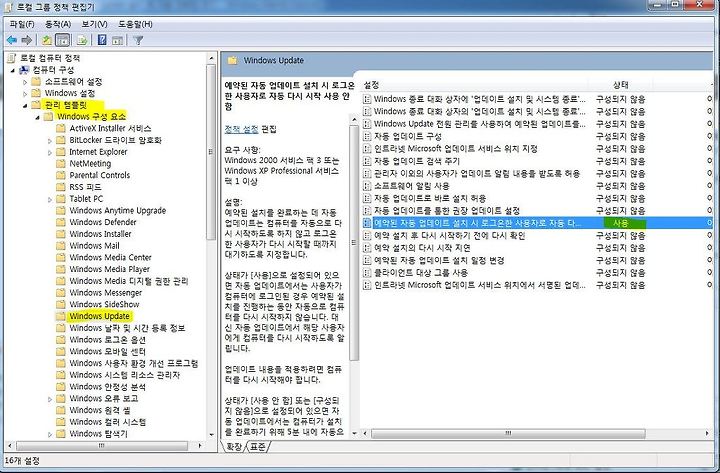Click the policy icon for 예약 설치의 다시 시작 지연
Screen dimensions: 720x473
366,248
